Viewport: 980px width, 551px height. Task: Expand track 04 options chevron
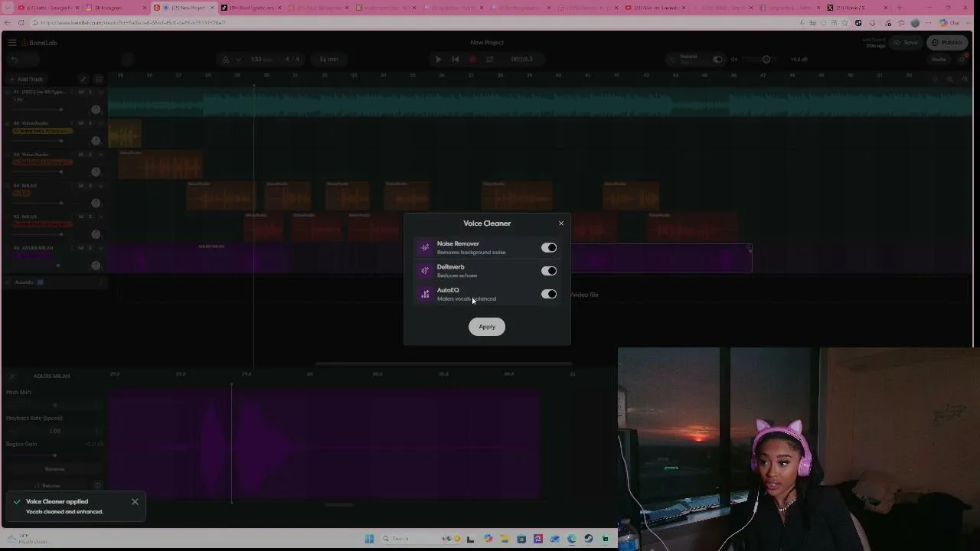pyautogui.click(x=100, y=186)
